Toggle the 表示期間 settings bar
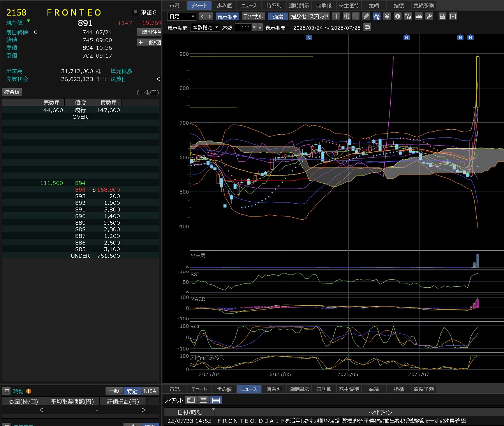 (227, 16)
